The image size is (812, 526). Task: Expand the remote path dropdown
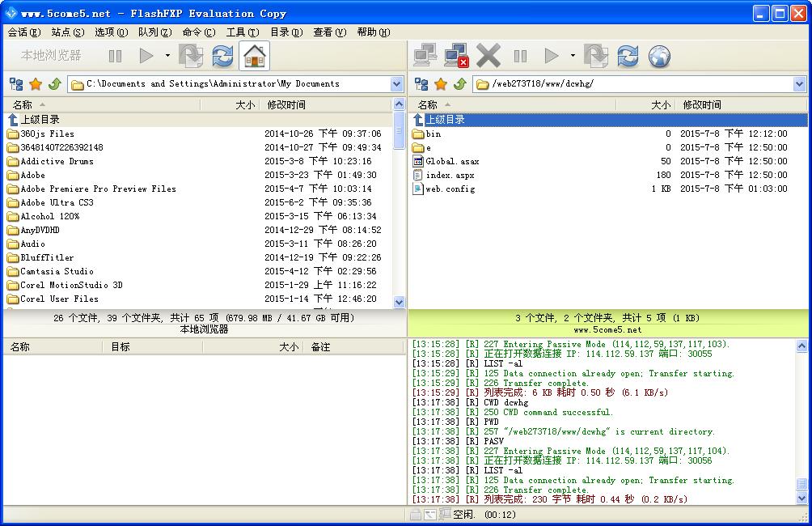pyautogui.click(x=800, y=84)
